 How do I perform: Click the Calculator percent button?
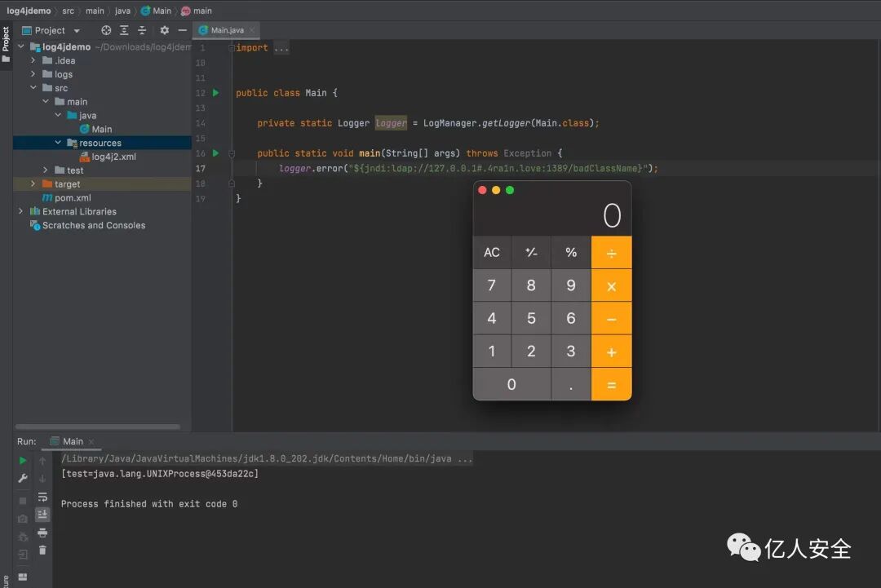coord(571,252)
